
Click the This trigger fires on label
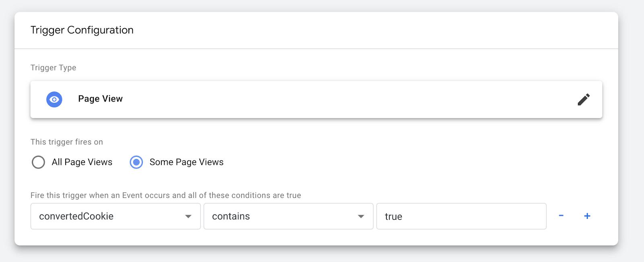coord(67,142)
